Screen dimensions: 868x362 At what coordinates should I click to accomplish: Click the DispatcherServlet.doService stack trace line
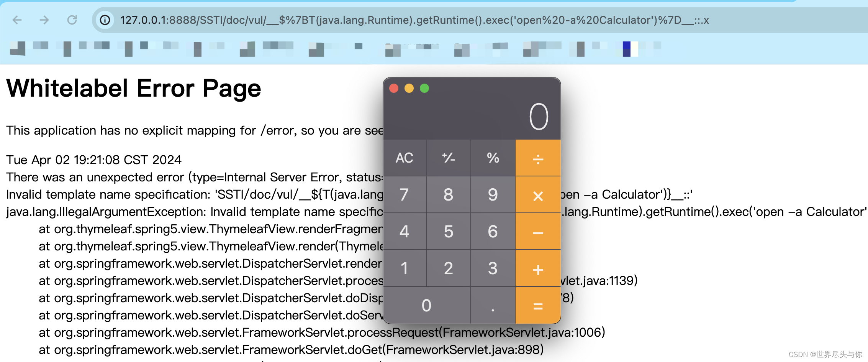pos(211,315)
